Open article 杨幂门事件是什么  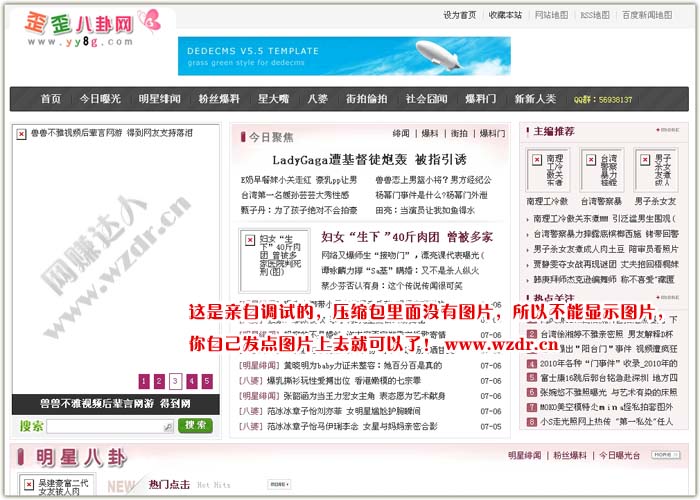(431, 195)
